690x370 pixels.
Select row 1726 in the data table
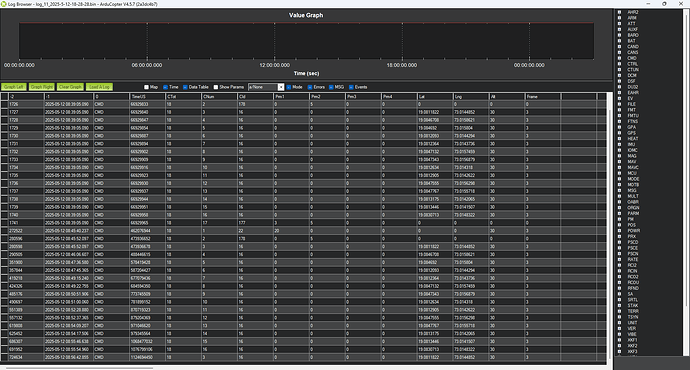304,104
